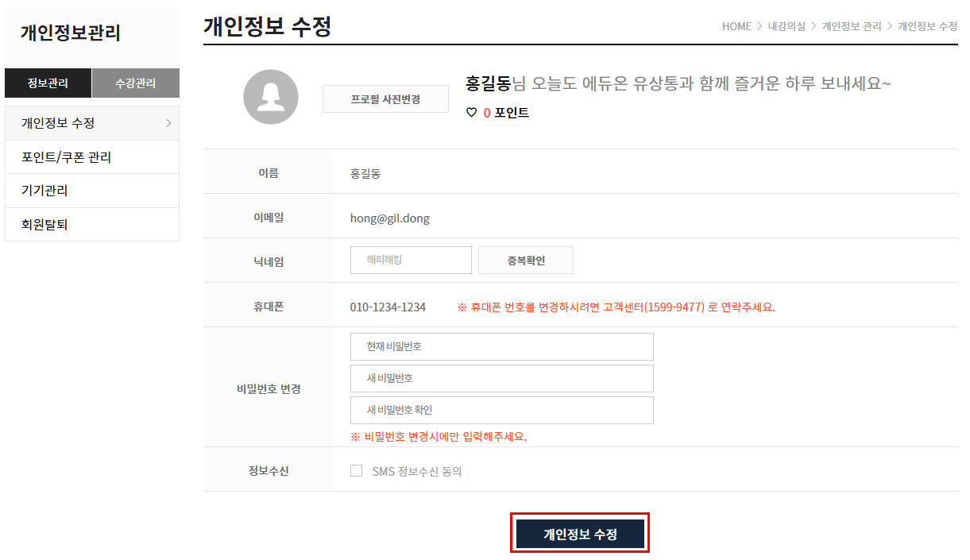The width and height of the screenshot is (970, 560).
Task: Select 기기관리 from the sidebar
Action: (x=44, y=191)
